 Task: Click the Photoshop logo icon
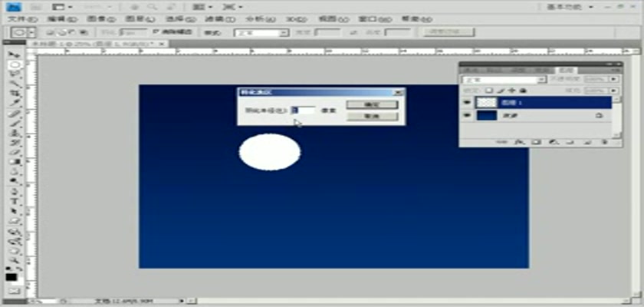[15, 6]
